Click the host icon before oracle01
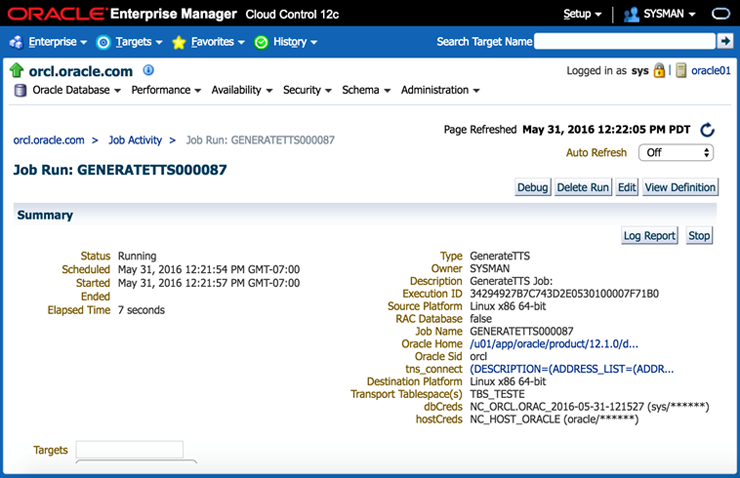The image size is (740, 478). (x=681, y=70)
